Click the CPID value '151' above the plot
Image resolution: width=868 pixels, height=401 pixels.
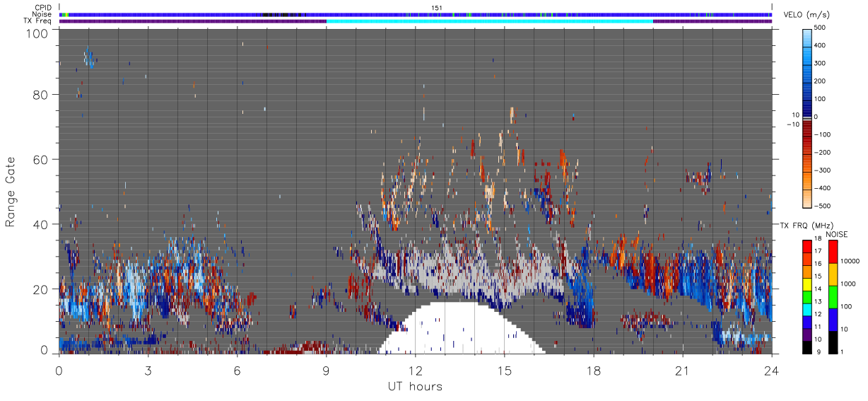tap(436, 8)
